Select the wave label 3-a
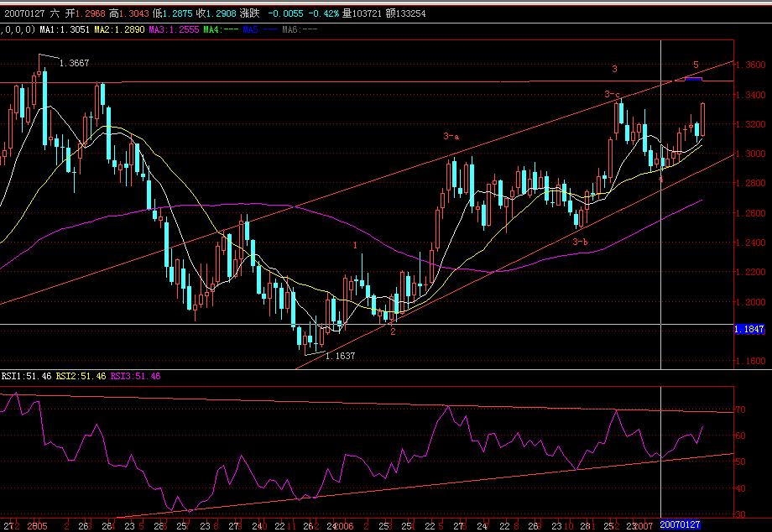 point(451,136)
